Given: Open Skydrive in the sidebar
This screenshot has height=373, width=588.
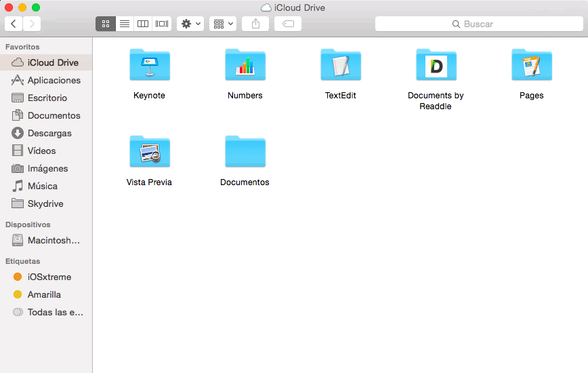Looking at the screenshot, I should (46, 203).
